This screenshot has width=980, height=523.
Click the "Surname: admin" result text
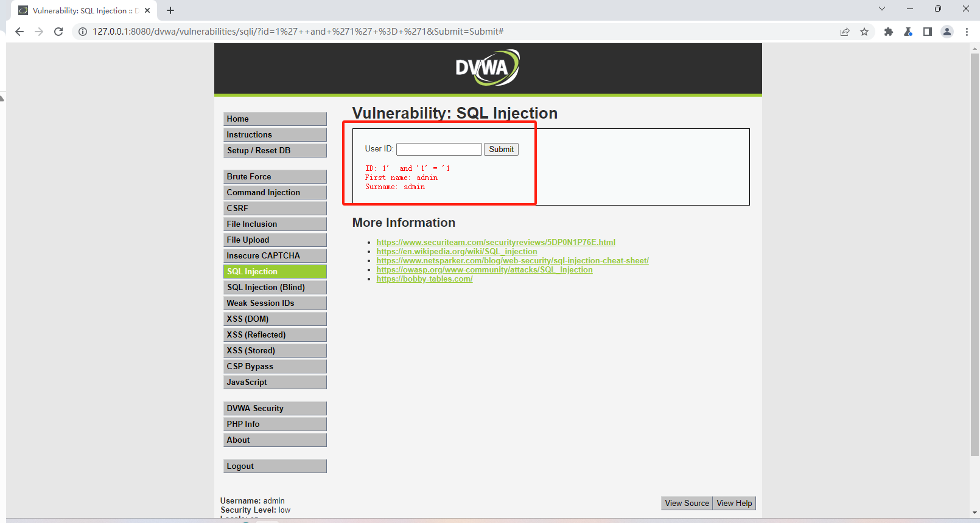click(395, 187)
